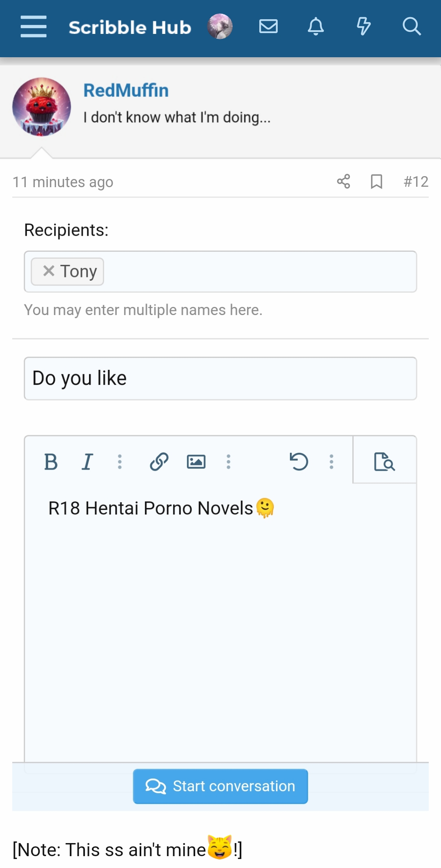Image resolution: width=441 pixels, height=868 pixels.
Task: Share this post
Action: [343, 181]
